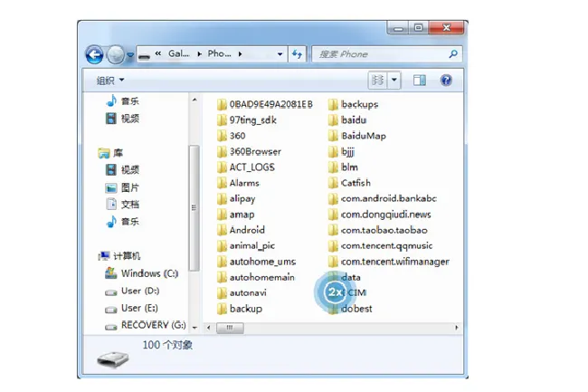Screen dimensions: 588x392
Task: Select the 97ting_sdk folder
Action: pos(247,120)
